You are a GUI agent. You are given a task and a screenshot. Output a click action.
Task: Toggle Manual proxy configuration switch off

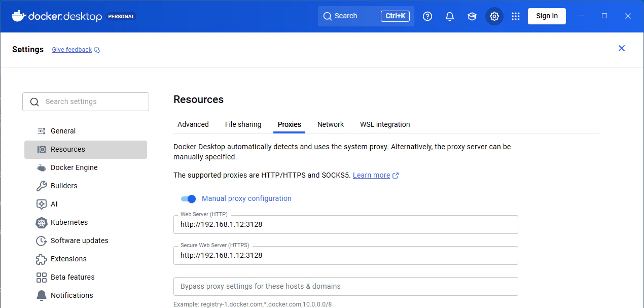click(x=188, y=199)
